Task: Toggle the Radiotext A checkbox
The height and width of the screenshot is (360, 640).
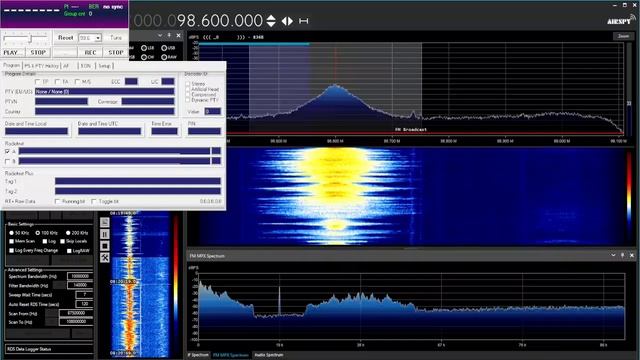Action: (x=7, y=151)
